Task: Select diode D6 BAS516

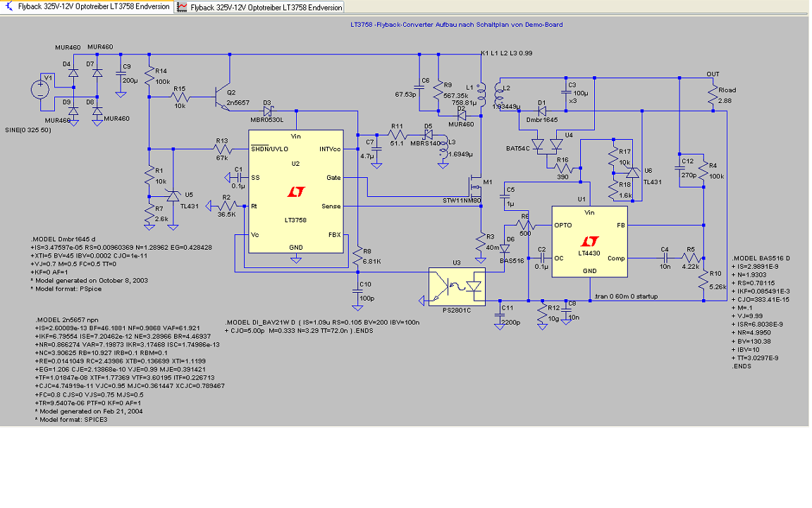Action: (505, 249)
